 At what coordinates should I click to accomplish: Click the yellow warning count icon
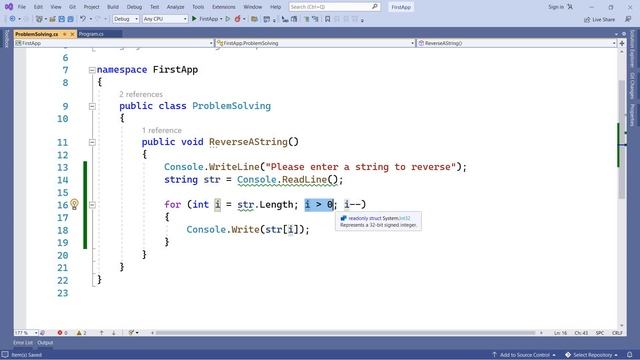[79, 333]
